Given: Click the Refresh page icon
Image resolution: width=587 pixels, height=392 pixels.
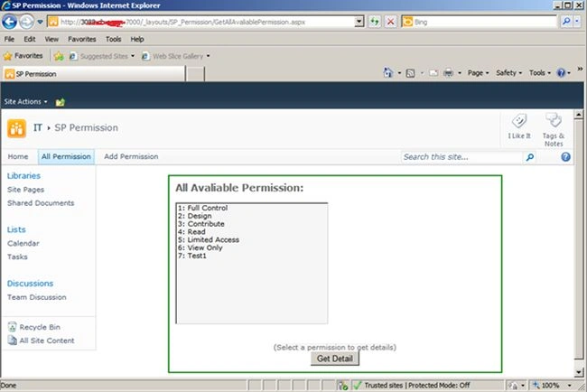Looking at the screenshot, I should [x=375, y=22].
